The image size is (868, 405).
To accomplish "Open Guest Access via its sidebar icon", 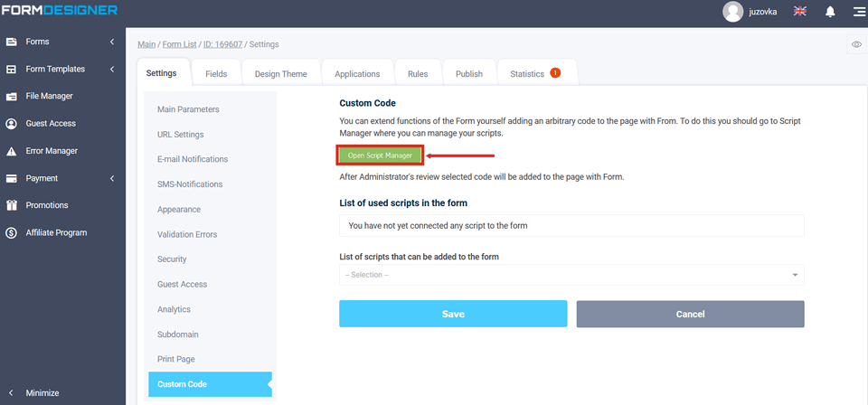I will tap(12, 124).
